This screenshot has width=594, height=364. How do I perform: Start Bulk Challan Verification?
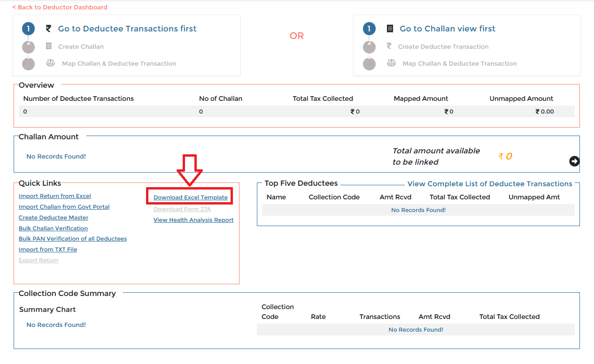[54, 228]
